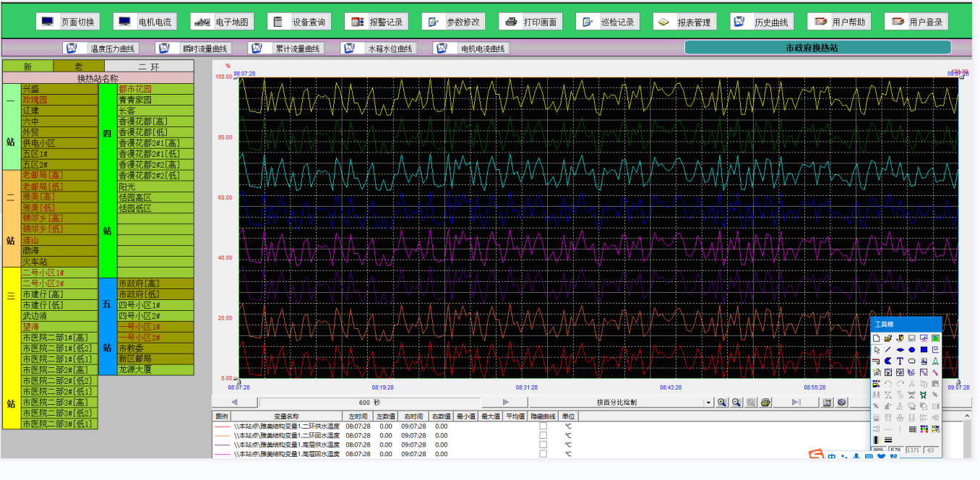Click the printer icon beside 打印画面
Image resolution: width=980 pixels, height=480 pixels.
point(511,22)
